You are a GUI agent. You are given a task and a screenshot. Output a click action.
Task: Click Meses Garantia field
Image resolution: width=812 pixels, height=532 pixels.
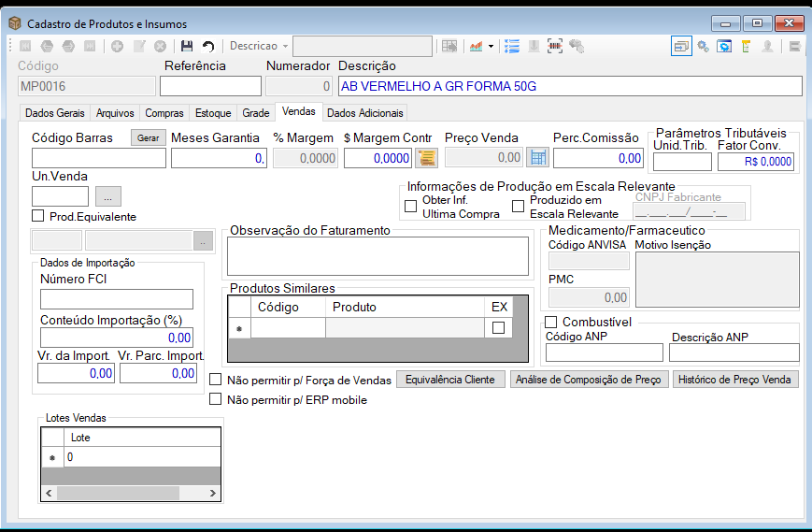pos(219,158)
